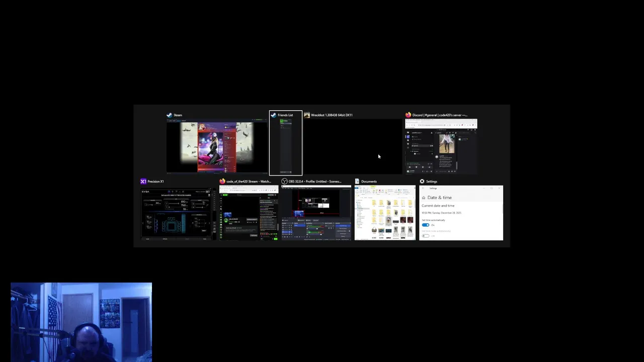Click the Steam logo icon beside Steam title

(x=170, y=115)
